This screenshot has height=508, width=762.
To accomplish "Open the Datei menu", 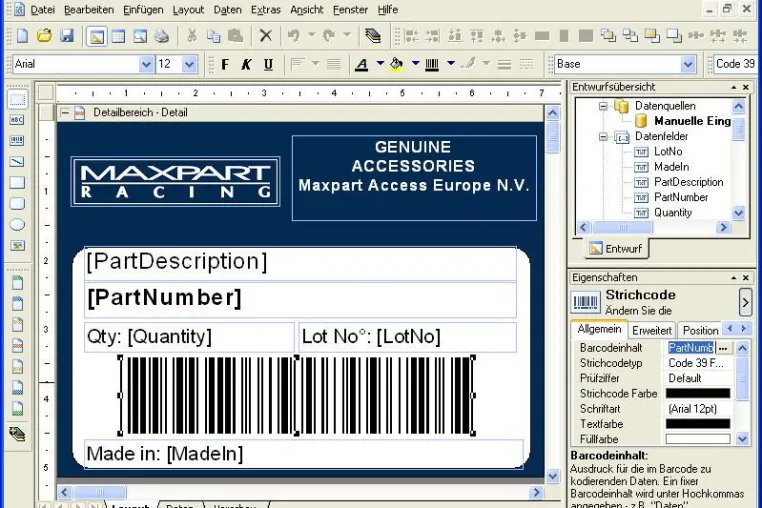I will click(42, 10).
